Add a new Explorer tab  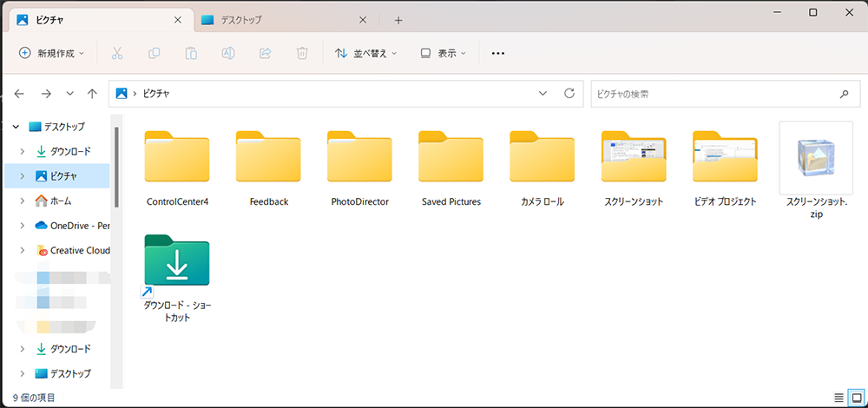(x=398, y=20)
